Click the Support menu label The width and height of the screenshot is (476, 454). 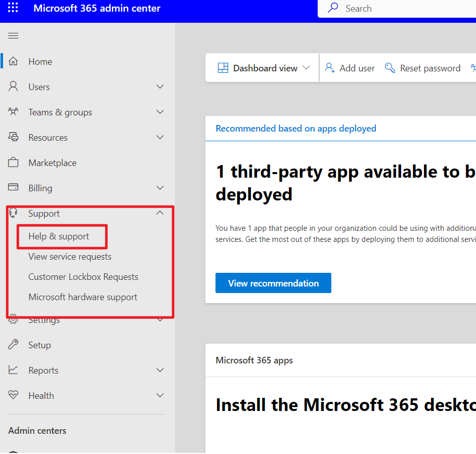[44, 214]
